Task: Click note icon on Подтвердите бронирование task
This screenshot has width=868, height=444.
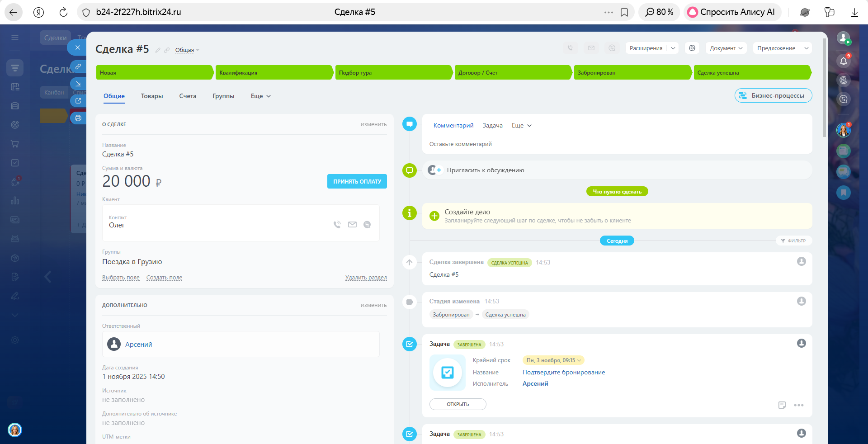Action: (782, 405)
